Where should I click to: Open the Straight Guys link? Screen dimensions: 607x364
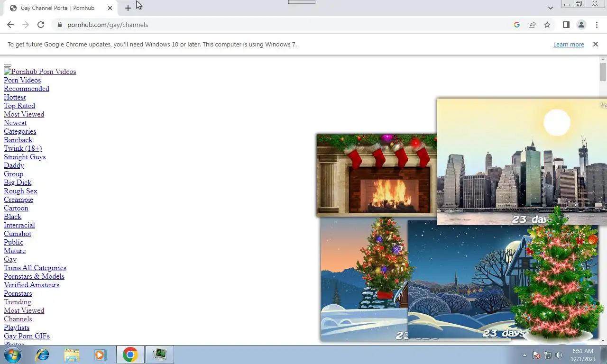25,157
